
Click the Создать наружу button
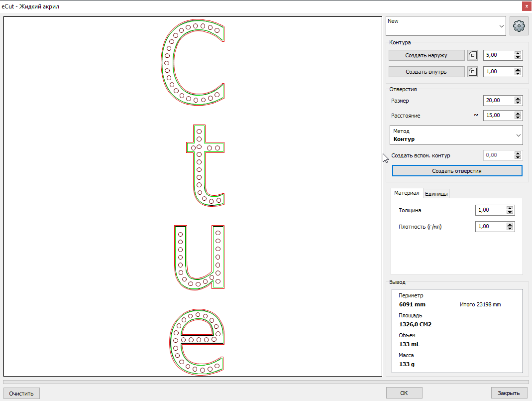click(x=426, y=55)
